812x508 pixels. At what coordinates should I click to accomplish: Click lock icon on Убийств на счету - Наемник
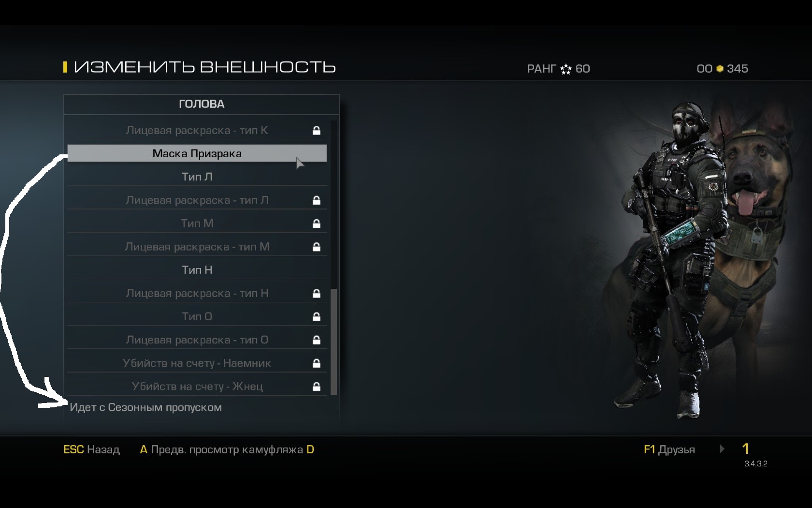pyautogui.click(x=316, y=363)
